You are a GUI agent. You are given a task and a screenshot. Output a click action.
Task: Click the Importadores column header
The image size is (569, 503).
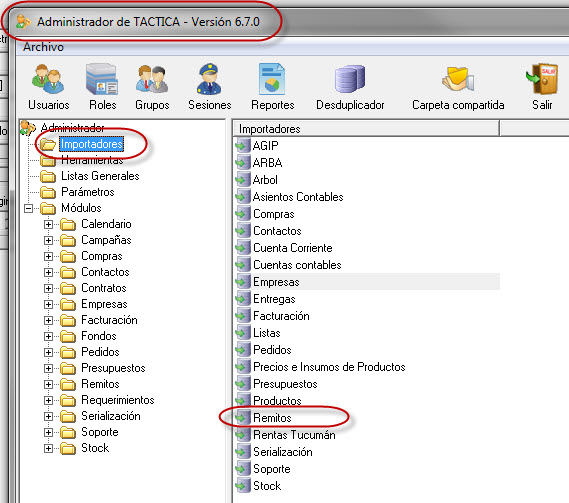[x=367, y=129]
